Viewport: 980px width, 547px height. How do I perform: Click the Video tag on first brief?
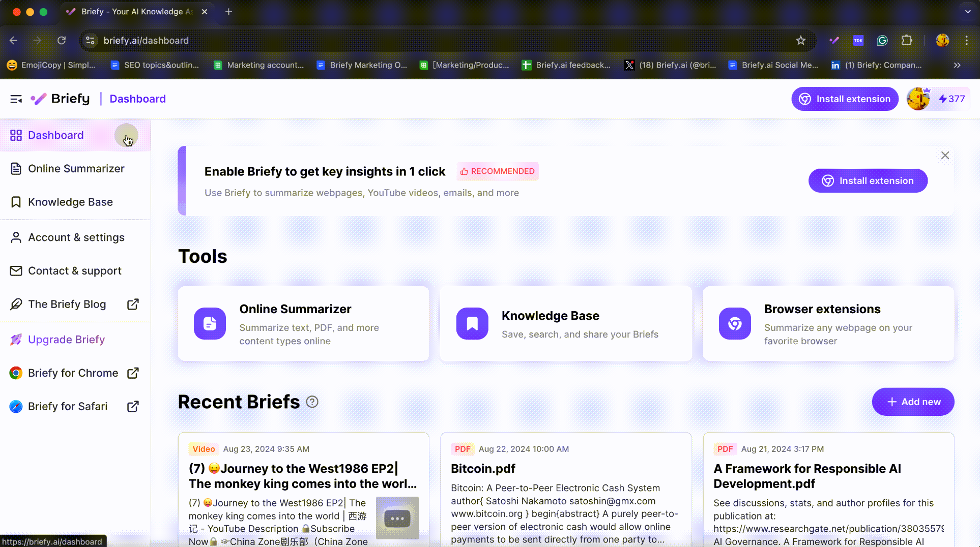pos(204,449)
